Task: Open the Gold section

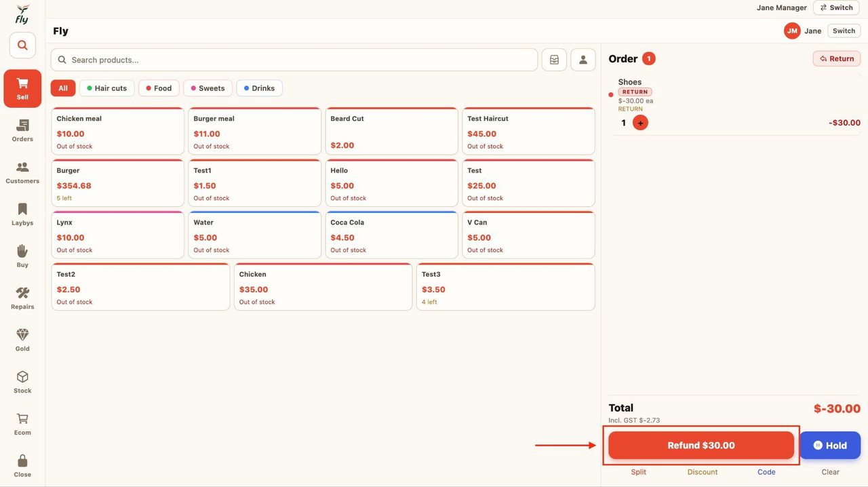Action: click(22, 340)
